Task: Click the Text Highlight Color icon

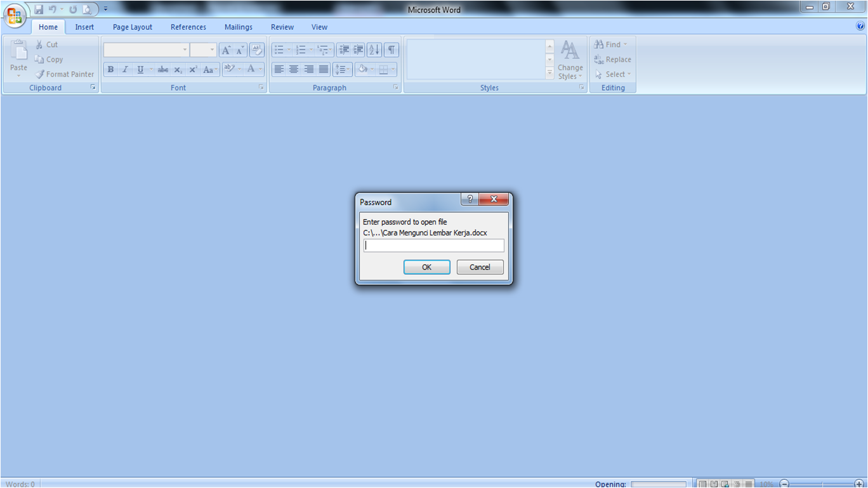Action: (230, 69)
